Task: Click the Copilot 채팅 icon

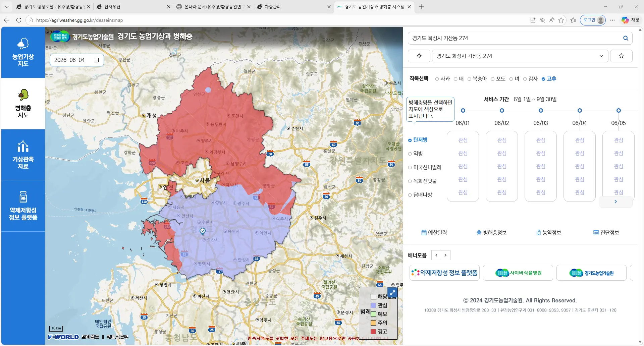Action: click(630, 20)
